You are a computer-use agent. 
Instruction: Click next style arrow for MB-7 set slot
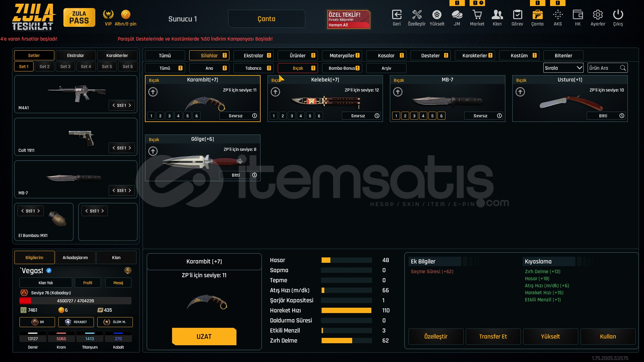point(130,190)
